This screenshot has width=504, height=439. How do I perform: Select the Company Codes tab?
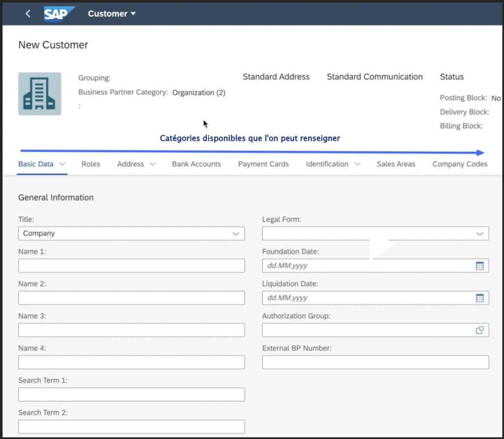coord(460,164)
